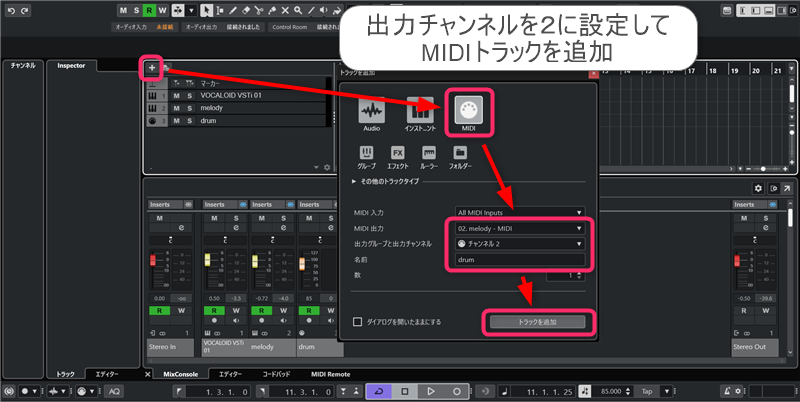This screenshot has height=402, width=800.
Task: Toggle global Read R in top toolbar
Action: click(x=149, y=10)
